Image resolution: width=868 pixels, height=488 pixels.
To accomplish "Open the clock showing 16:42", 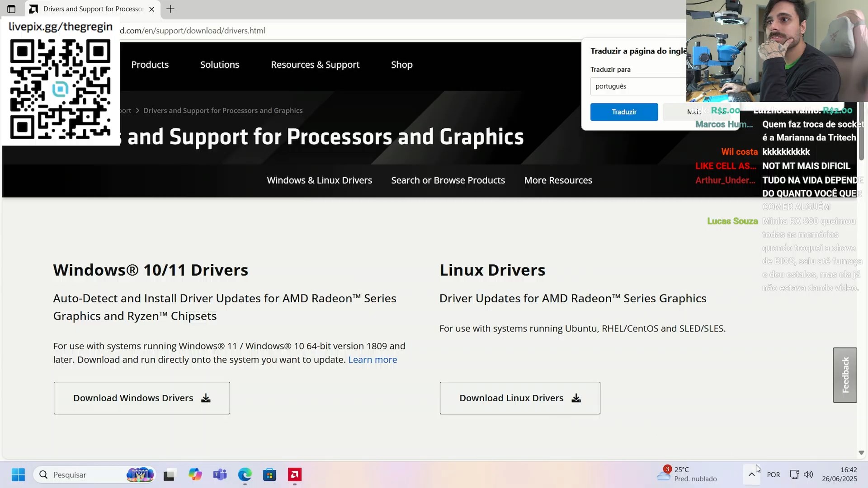I will click(840, 474).
